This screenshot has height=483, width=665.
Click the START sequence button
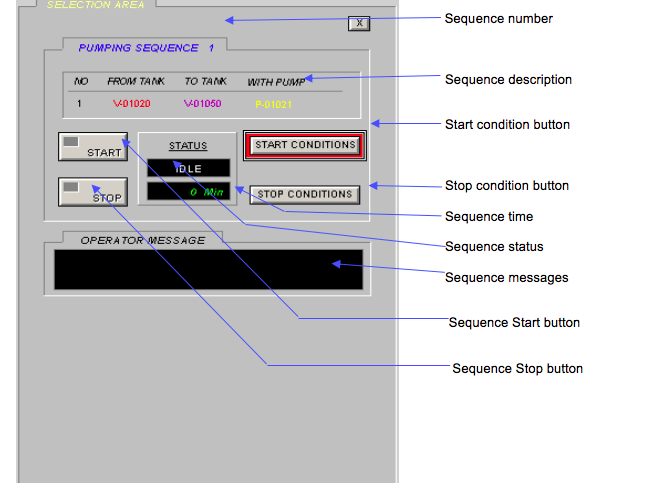coord(92,147)
